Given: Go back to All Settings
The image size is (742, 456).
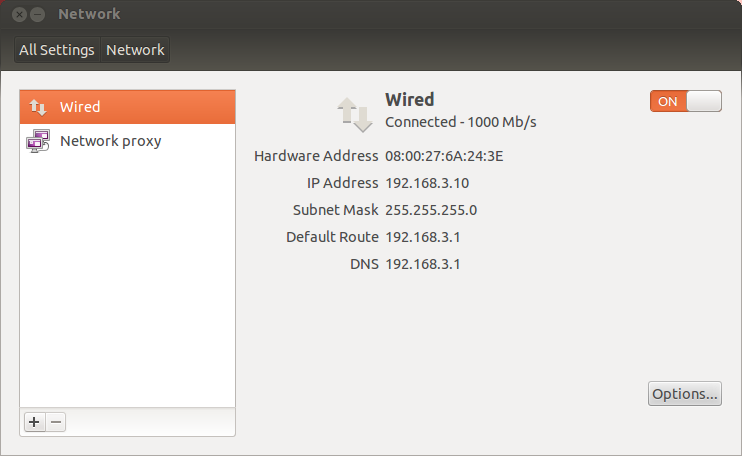Looking at the screenshot, I should click(x=57, y=50).
